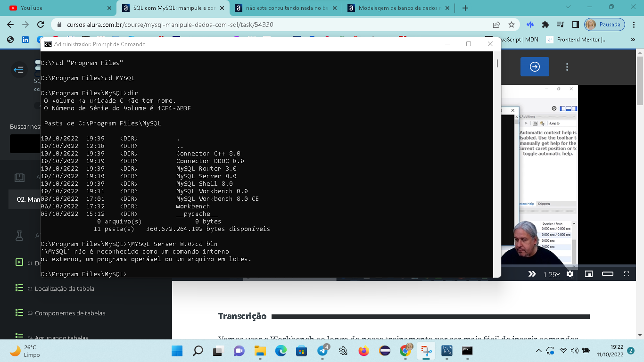
Task: Click the Wi-Fi icon in system tray
Action: tap(563, 351)
